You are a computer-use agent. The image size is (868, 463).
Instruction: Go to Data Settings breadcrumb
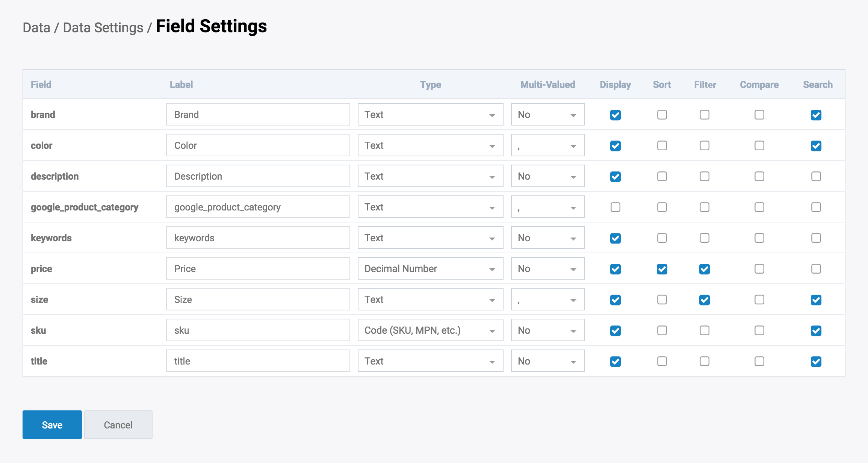click(x=103, y=28)
